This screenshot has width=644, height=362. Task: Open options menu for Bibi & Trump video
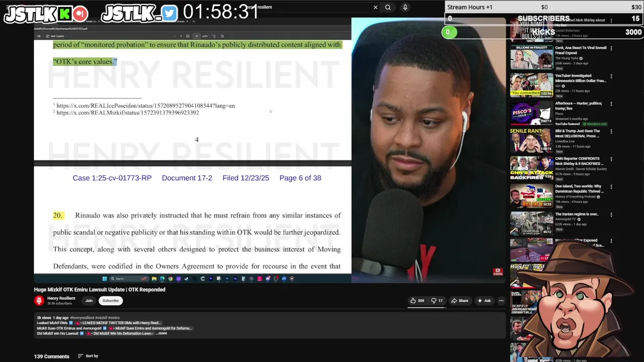[x=611, y=132]
